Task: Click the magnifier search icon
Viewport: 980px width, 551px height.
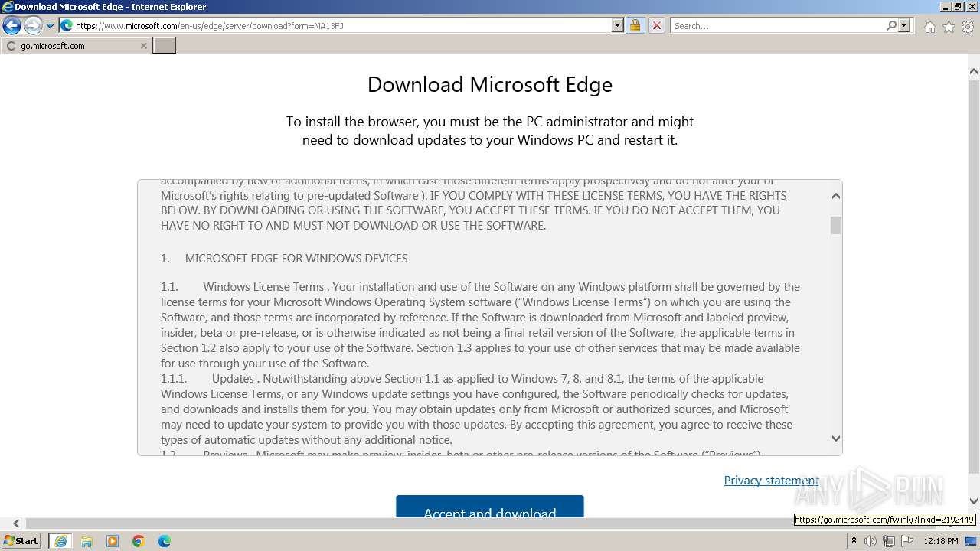Action: pos(891,25)
